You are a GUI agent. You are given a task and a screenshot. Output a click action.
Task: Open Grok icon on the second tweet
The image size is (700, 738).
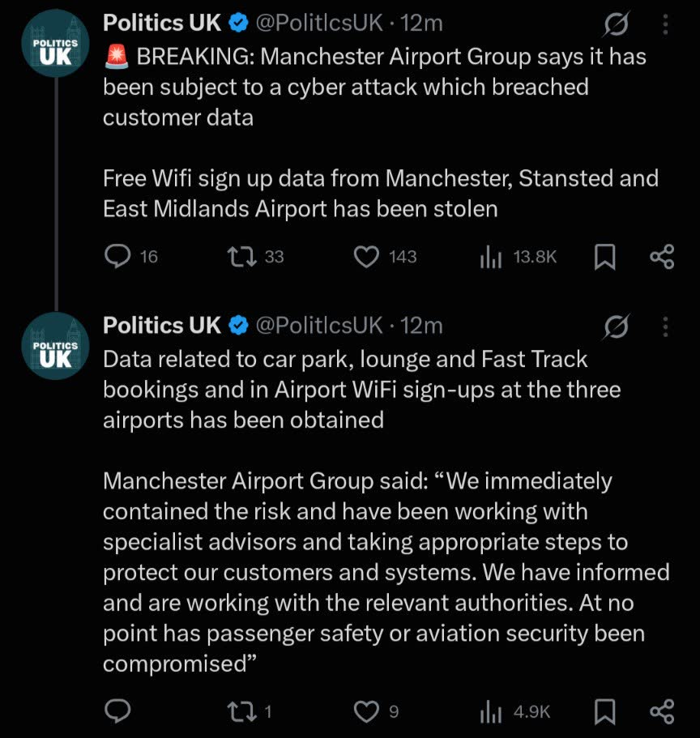coord(615,326)
